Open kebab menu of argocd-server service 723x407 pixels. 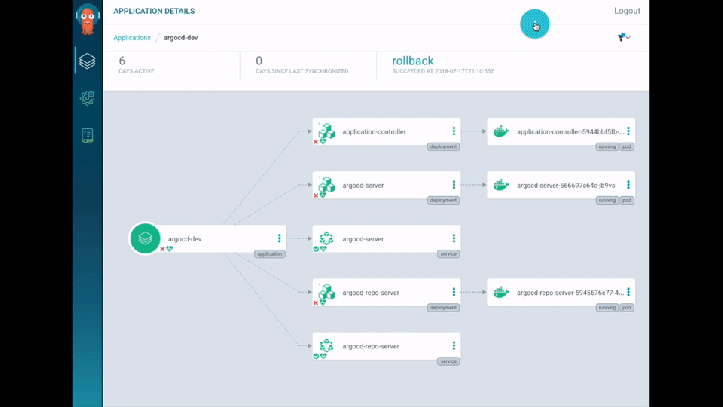coord(454,239)
